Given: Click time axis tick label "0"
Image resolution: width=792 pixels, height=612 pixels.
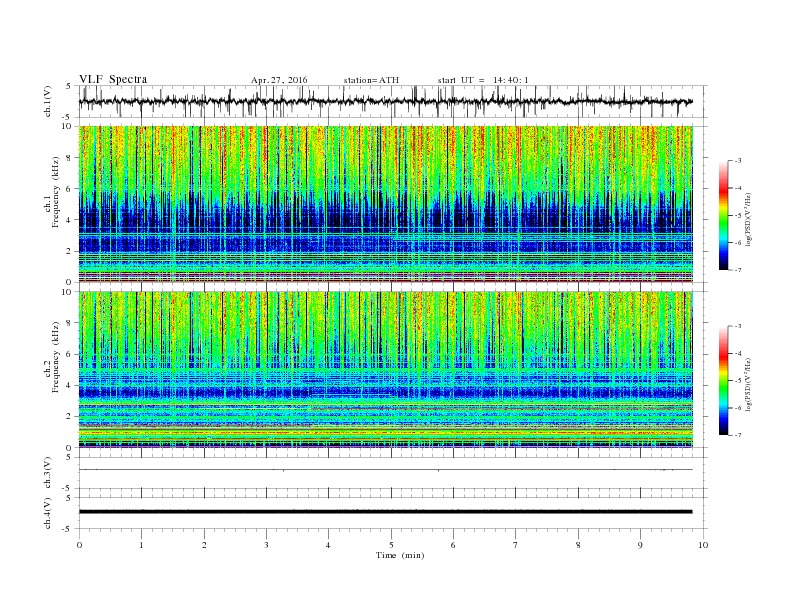Looking at the screenshot, I should click(x=79, y=545).
